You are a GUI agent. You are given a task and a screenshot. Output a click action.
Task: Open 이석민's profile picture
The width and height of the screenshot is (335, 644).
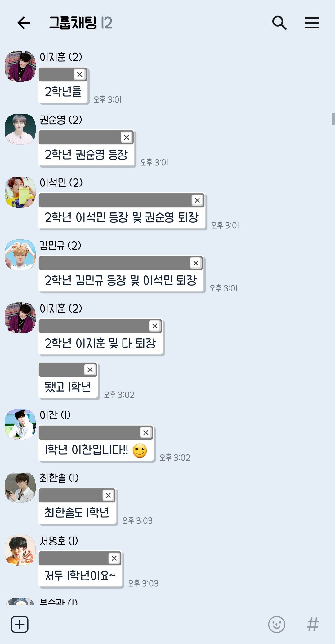tap(20, 192)
